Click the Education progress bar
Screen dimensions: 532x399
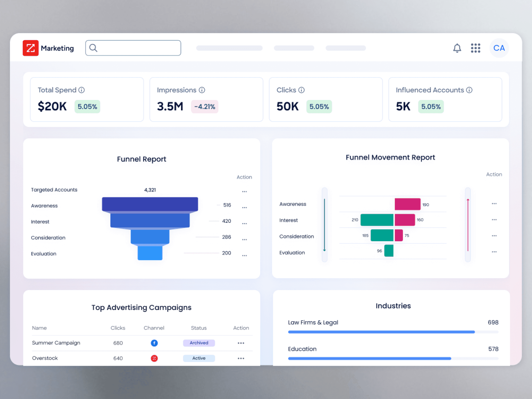click(x=393, y=359)
